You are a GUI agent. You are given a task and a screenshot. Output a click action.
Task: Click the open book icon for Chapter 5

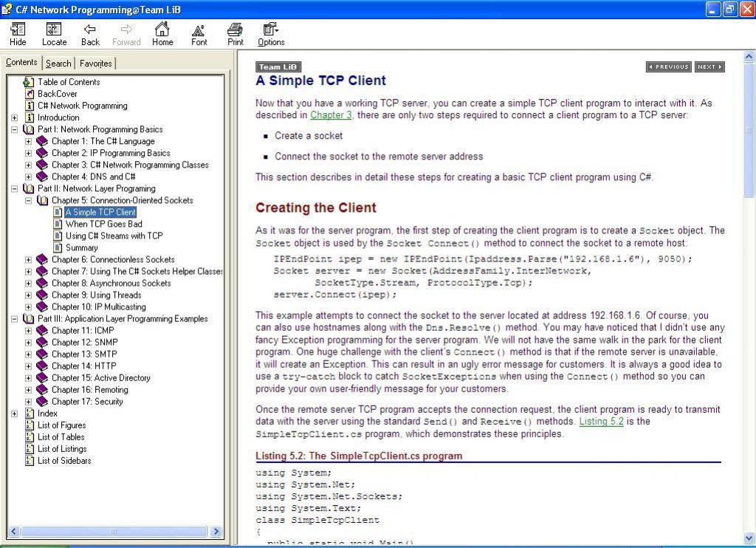pos(43,200)
